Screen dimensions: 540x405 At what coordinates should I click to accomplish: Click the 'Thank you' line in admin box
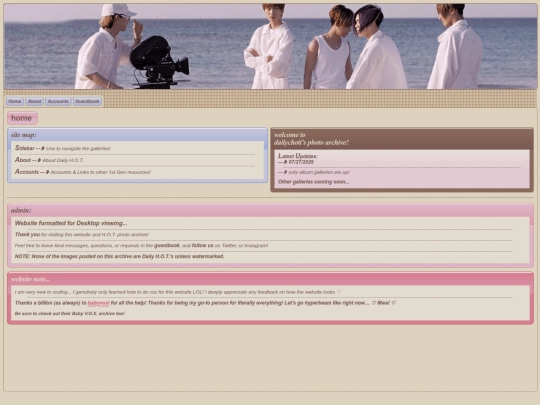(82, 235)
